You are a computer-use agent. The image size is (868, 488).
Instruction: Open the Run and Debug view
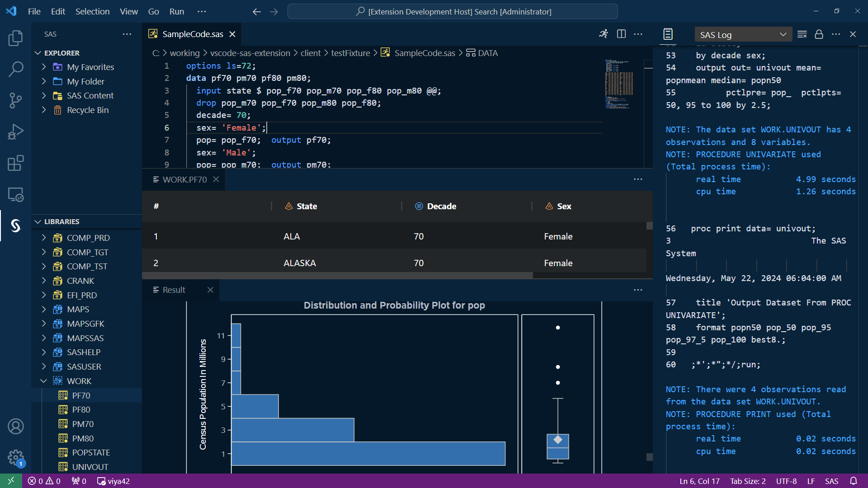click(x=15, y=132)
